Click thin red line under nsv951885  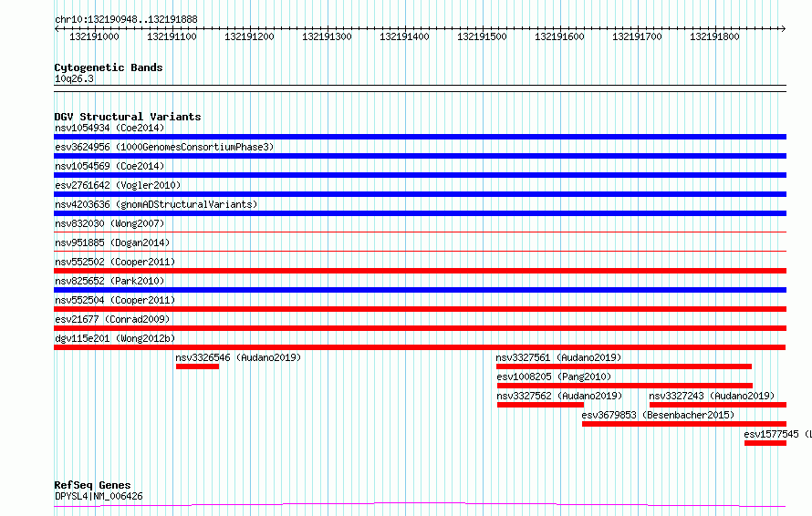pyautogui.click(x=420, y=252)
